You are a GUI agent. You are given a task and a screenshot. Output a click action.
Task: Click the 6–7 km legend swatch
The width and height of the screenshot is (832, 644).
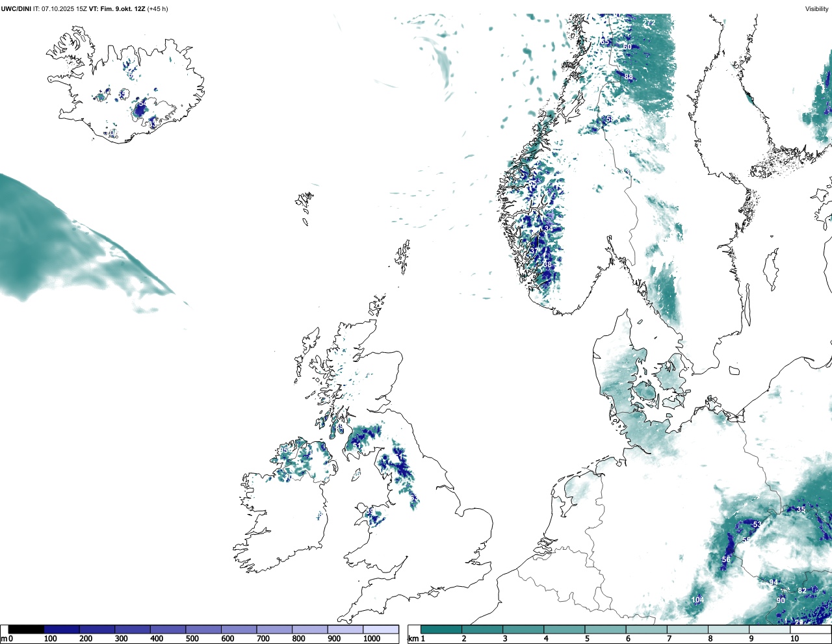pyautogui.click(x=647, y=629)
